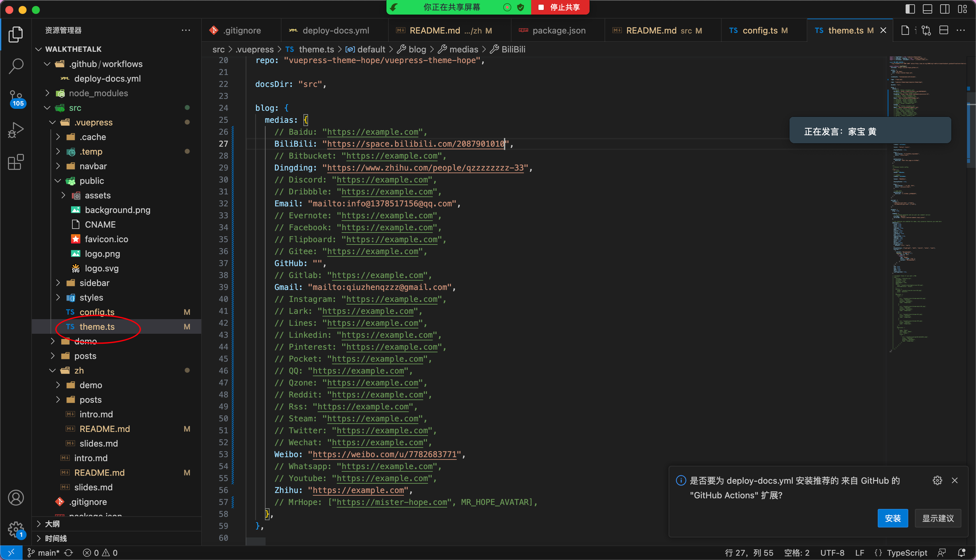Open editor more actions ellipsis
976x560 pixels.
(961, 30)
